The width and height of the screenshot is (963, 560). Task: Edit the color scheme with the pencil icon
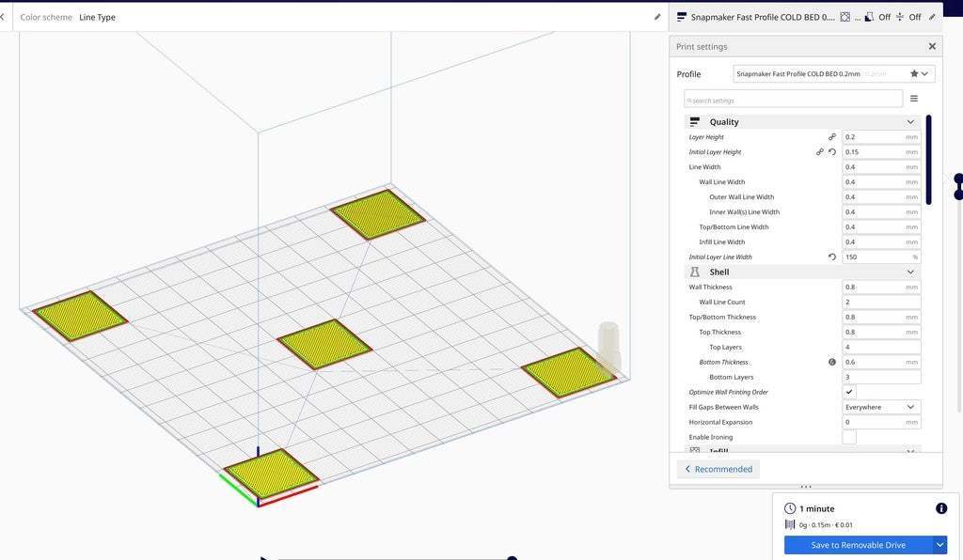click(657, 17)
